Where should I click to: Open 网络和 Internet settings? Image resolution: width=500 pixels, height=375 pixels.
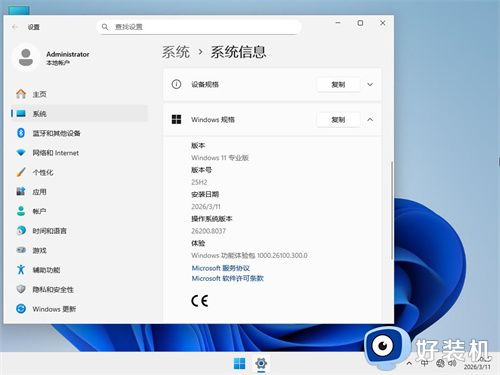pos(79,153)
